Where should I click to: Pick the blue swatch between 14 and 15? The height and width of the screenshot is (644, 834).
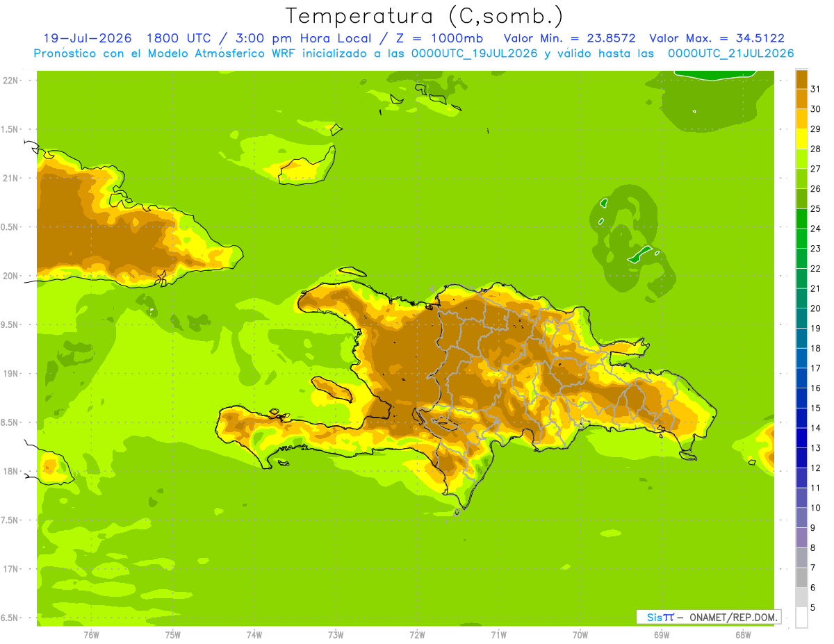pyautogui.click(x=801, y=418)
